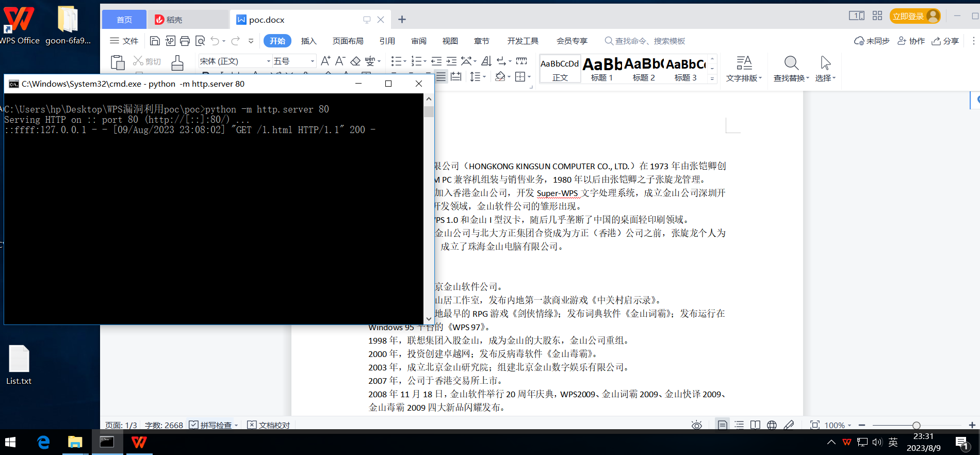Click the distributed alignment icon
This screenshot has width=980, height=455.
click(x=456, y=77)
